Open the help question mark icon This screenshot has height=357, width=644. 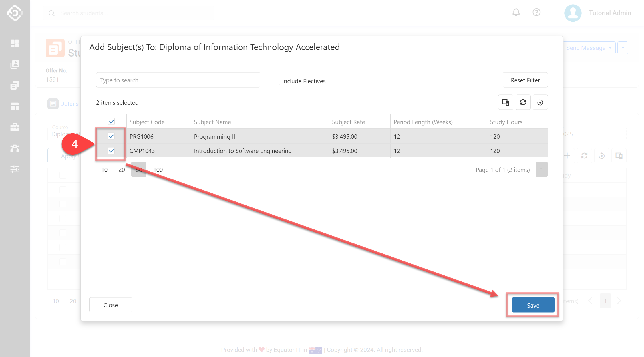536,13
